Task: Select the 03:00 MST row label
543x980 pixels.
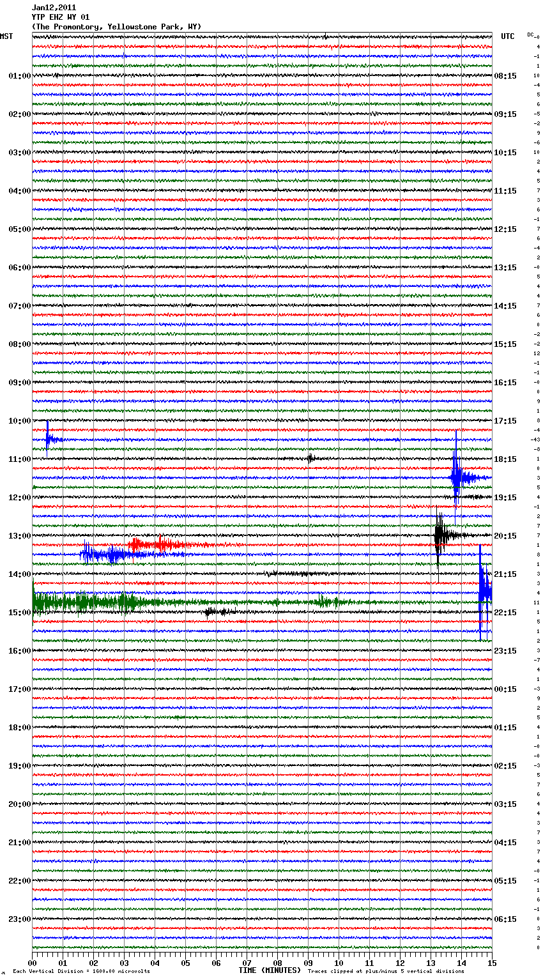Action: pos(19,153)
